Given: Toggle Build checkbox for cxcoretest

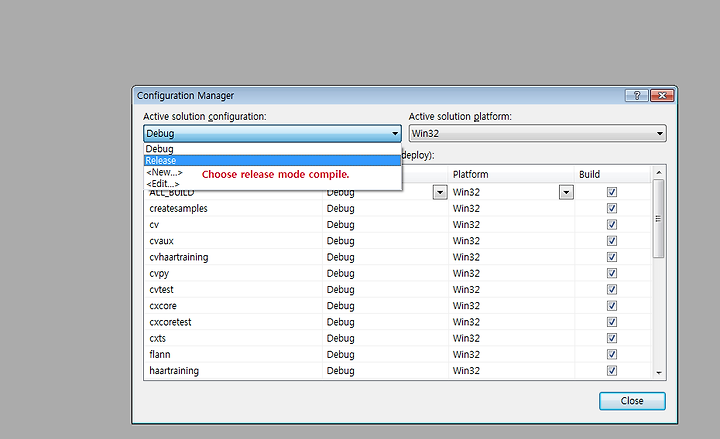Looking at the screenshot, I should 612,322.
